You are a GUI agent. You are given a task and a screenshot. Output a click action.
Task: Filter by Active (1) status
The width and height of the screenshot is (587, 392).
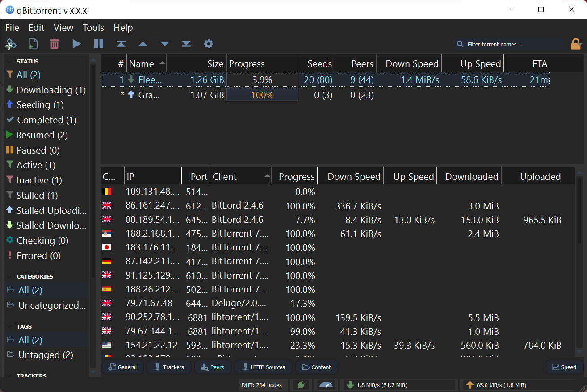[x=47, y=165]
